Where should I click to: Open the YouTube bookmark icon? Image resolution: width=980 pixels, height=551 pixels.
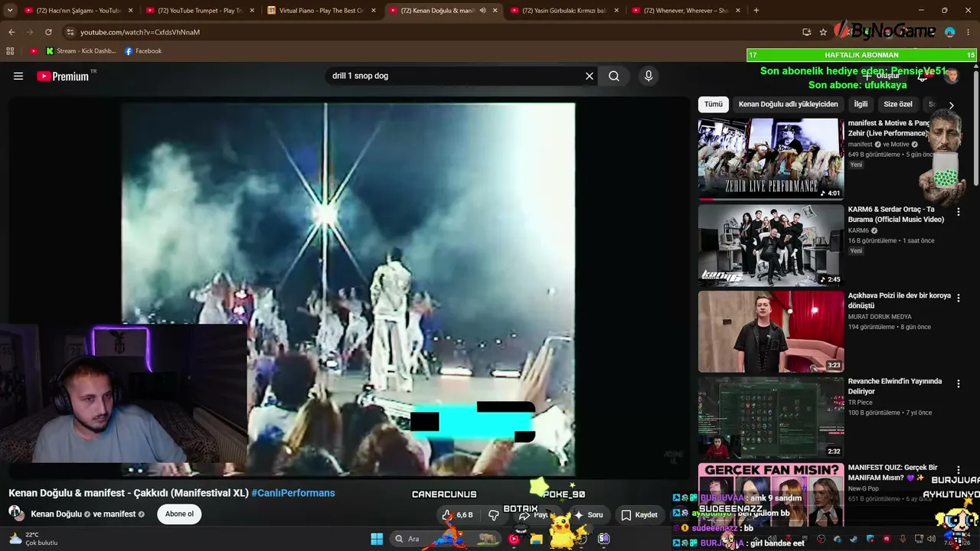click(34, 51)
